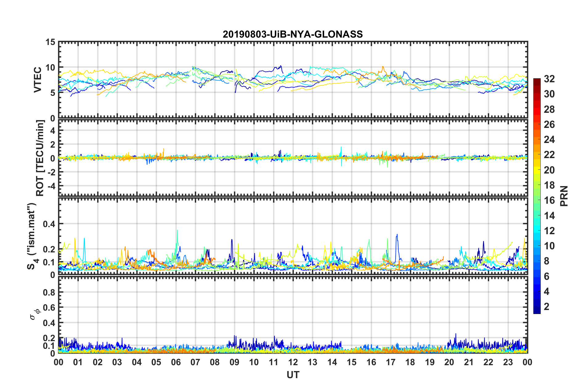The image size is (586, 392).
Task: Click the "19" hour label on the UT axis
Action: [430, 362]
